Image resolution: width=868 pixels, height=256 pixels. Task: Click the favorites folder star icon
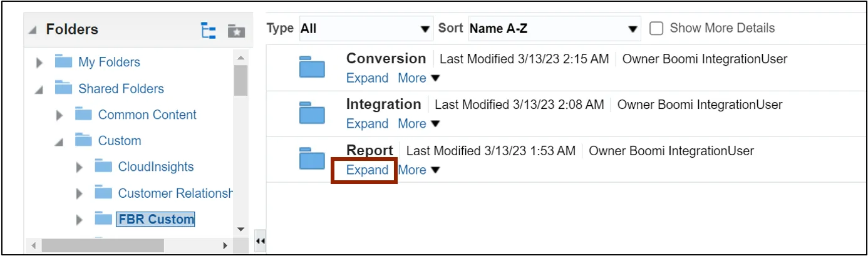point(235,30)
